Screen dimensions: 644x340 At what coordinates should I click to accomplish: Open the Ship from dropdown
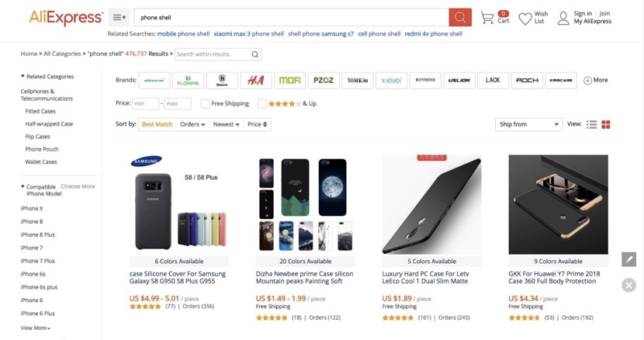528,124
